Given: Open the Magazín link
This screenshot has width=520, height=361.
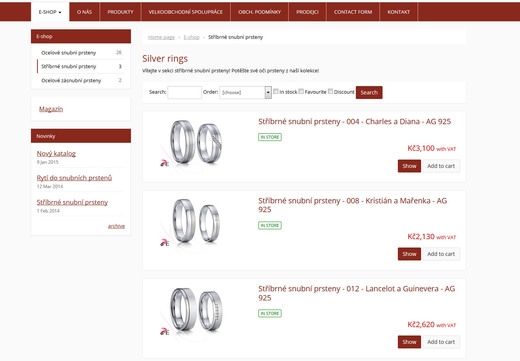Looking at the screenshot, I should click(x=51, y=109).
